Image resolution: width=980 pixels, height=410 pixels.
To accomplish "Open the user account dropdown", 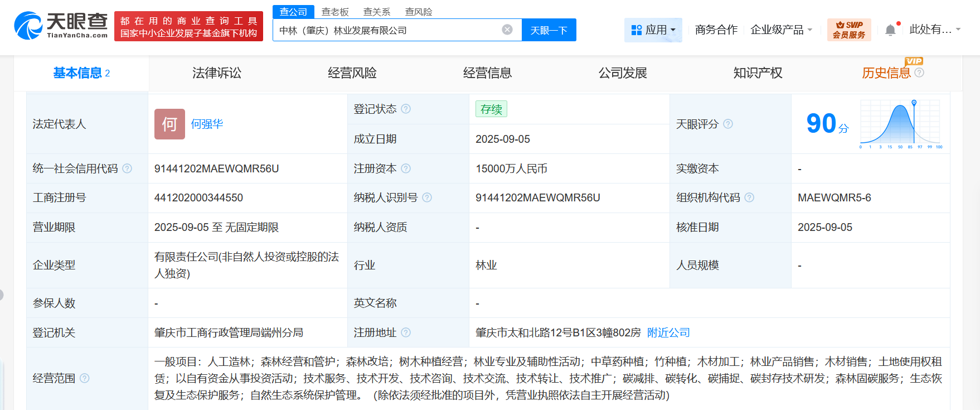I will click(935, 30).
